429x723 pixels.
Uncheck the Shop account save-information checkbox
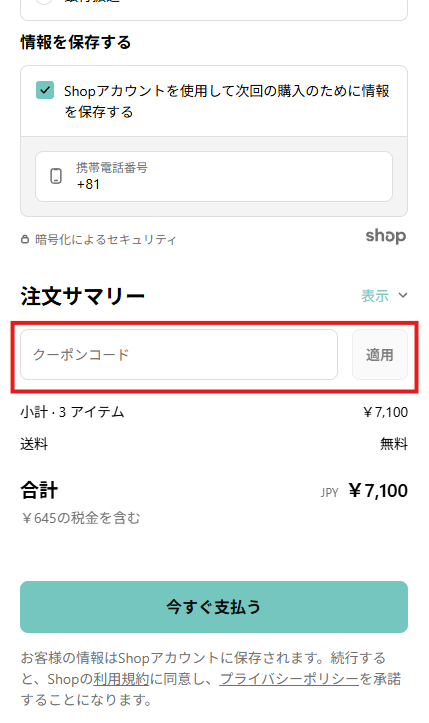coord(45,90)
